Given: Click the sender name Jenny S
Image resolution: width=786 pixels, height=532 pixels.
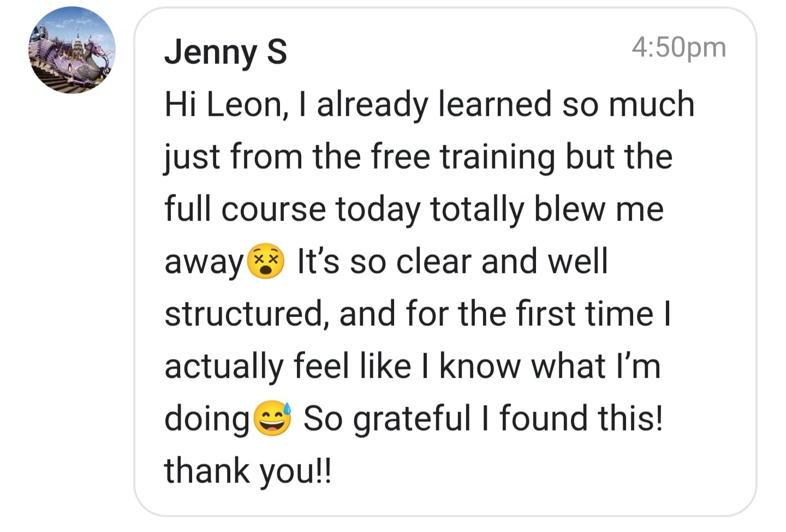Looking at the screenshot, I should pyautogui.click(x=225, y=52).
